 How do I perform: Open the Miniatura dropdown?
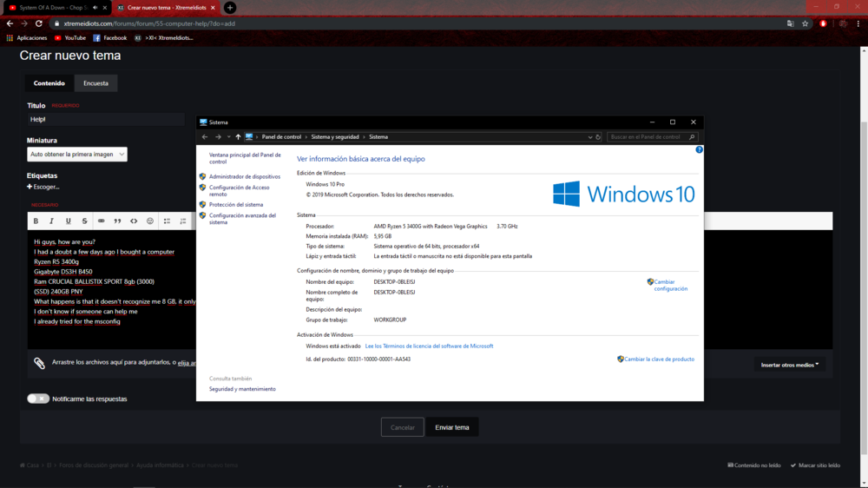(x=77, y=155)
